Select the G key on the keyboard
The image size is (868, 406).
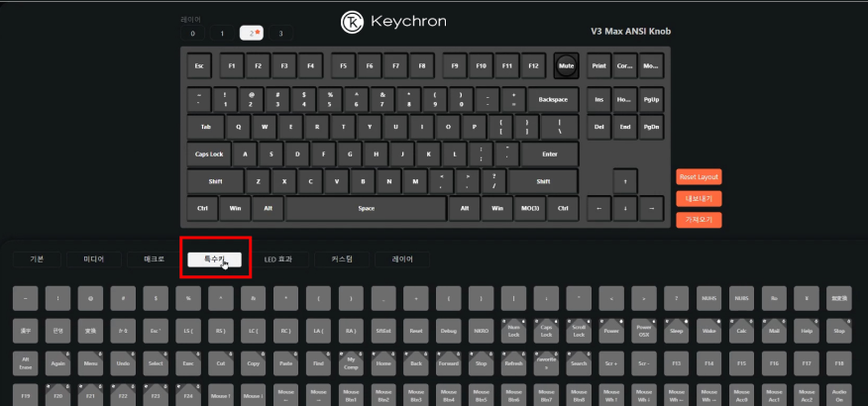[x=350, y=154]
